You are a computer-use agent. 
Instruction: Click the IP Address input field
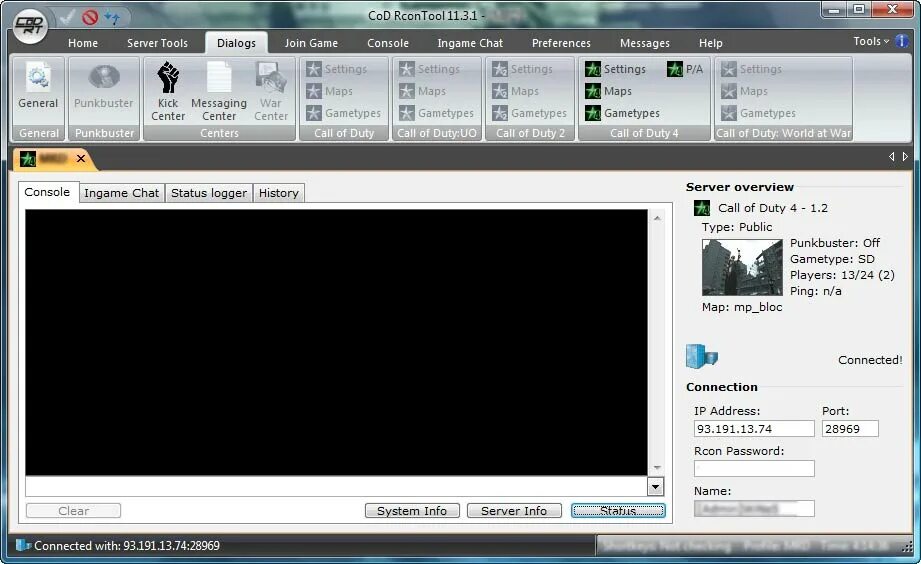point(754,428)
